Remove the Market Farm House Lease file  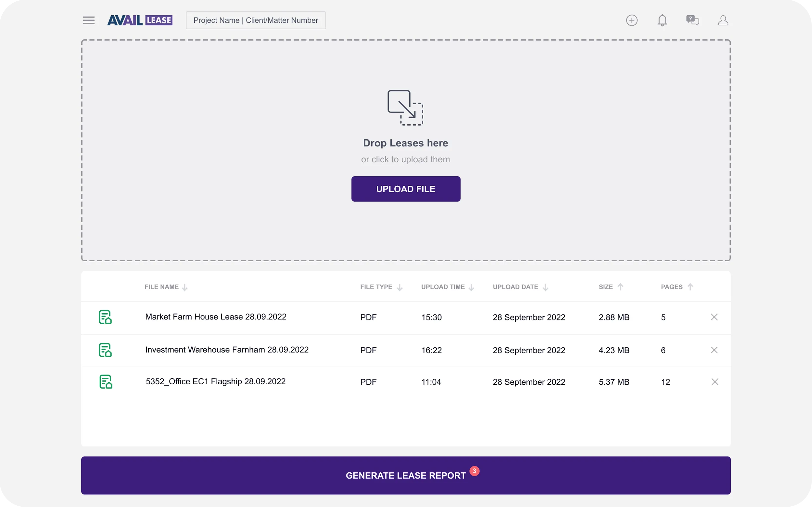coord(714,317)
